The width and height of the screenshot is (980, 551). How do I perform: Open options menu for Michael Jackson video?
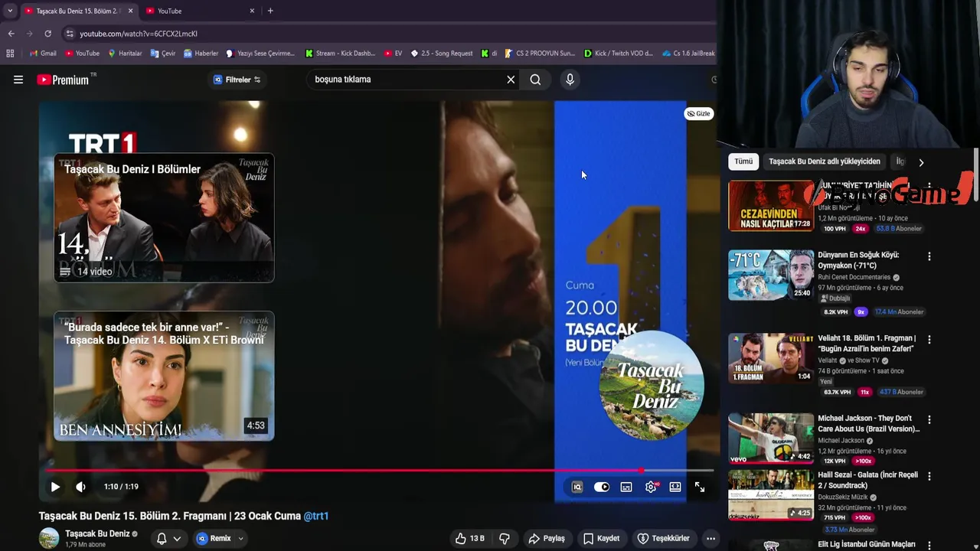pyautogui.click(x=929, y=419)
